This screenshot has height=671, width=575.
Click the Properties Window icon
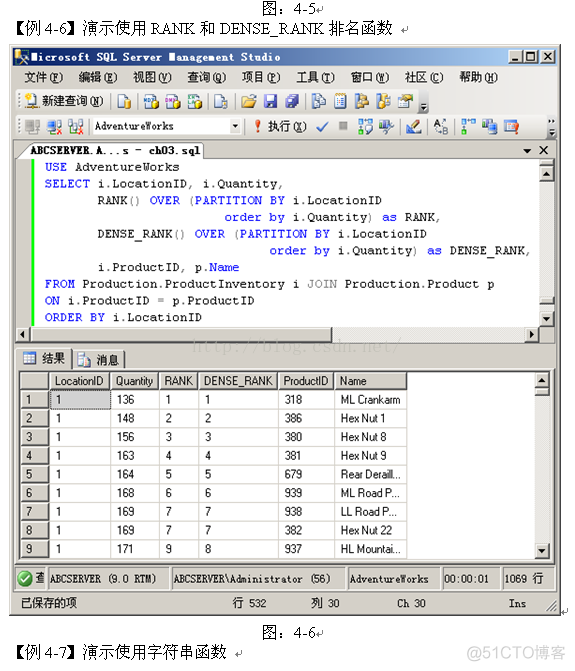(405, 101)
